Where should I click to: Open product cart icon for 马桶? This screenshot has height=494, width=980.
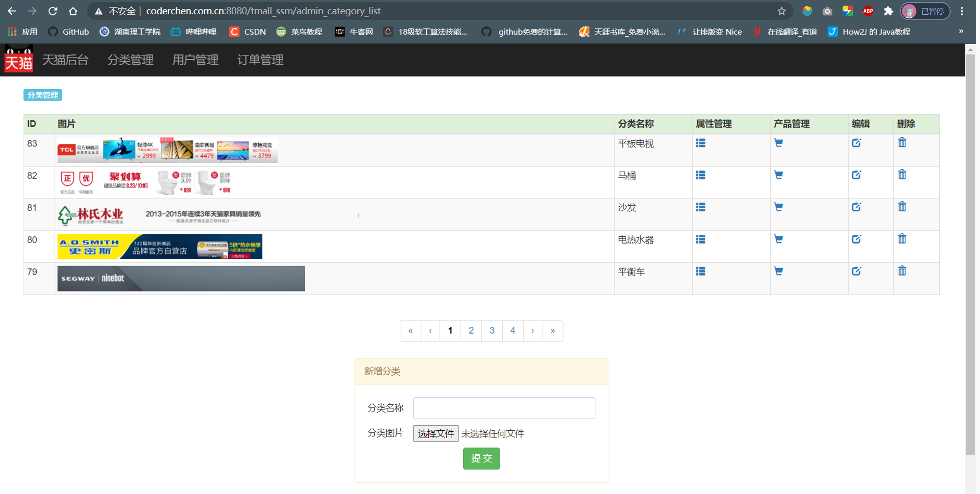tap(778, 175)
